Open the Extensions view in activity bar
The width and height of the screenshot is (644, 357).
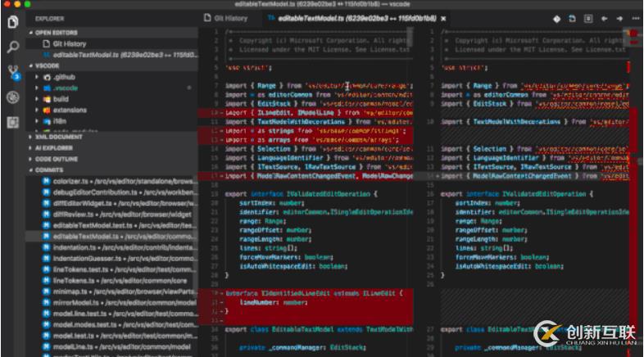pyautogui.click(x=13, y=122)
